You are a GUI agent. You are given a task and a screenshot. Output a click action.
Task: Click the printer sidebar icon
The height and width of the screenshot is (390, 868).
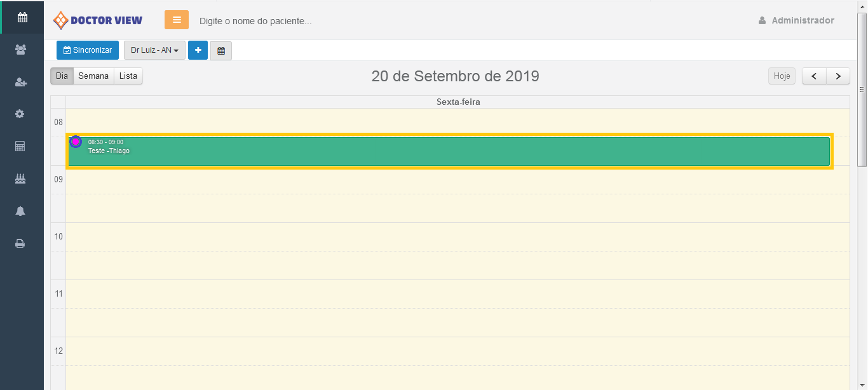(x=20, y=243)
